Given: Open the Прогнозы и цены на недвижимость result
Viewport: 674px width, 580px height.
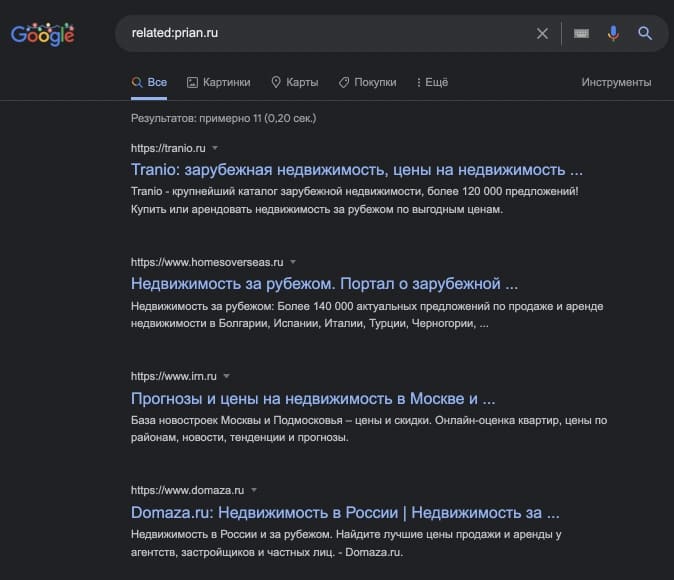Looking at the screenshot, I should 313,399.
